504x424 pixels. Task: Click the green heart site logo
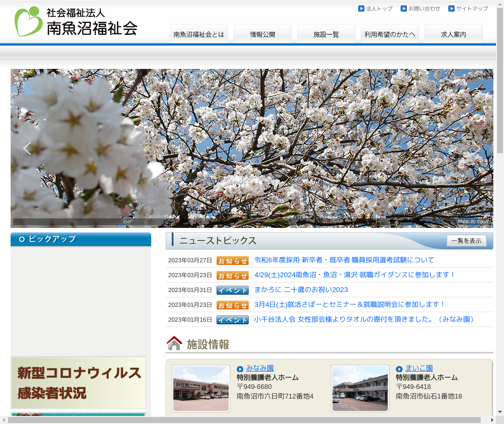pos(29,22)
